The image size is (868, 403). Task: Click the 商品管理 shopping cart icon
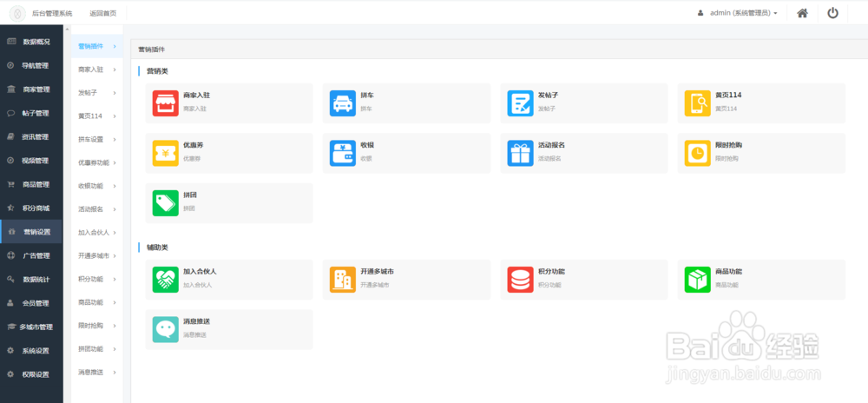10,184
